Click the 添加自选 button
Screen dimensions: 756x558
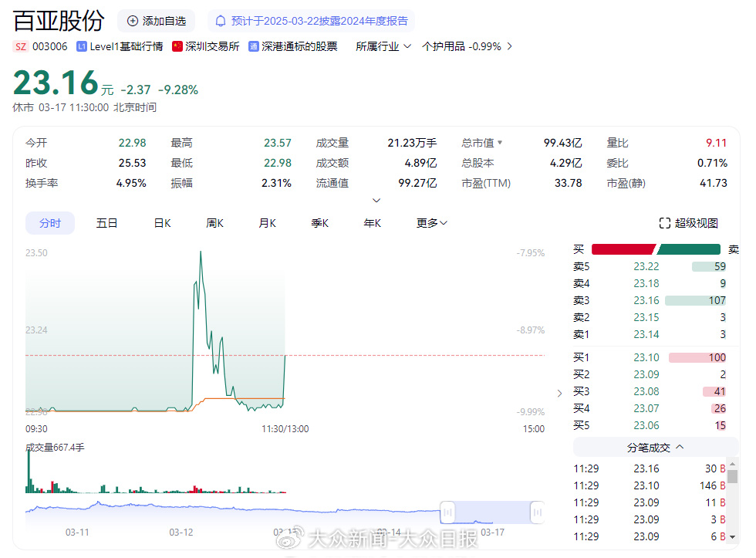pyautogui.click(x=156, y=21)
